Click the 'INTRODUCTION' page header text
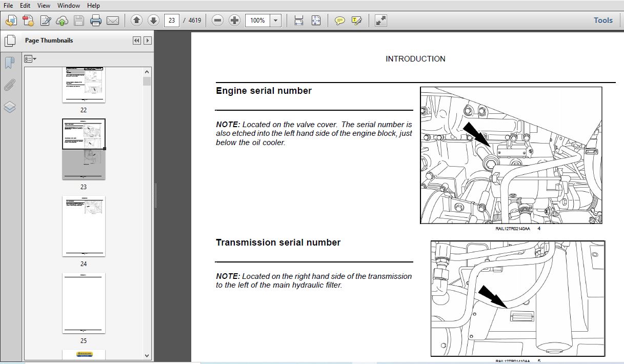 415,59
